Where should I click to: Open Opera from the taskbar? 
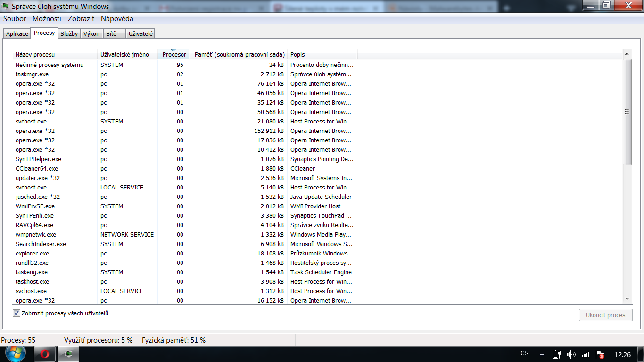pos(45,354)
